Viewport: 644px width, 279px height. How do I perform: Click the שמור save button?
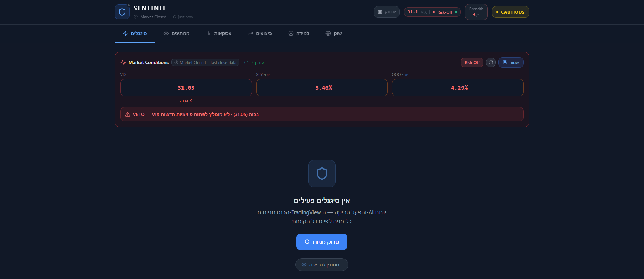pos(511,62)
